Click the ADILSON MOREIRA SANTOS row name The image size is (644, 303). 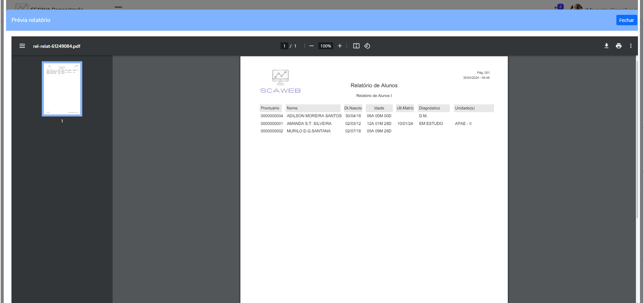tap(314, 116)
